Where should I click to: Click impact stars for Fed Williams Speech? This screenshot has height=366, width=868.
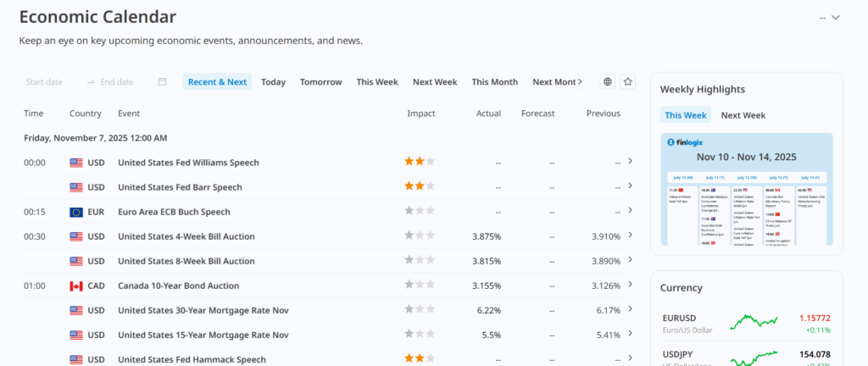(419, 162)
